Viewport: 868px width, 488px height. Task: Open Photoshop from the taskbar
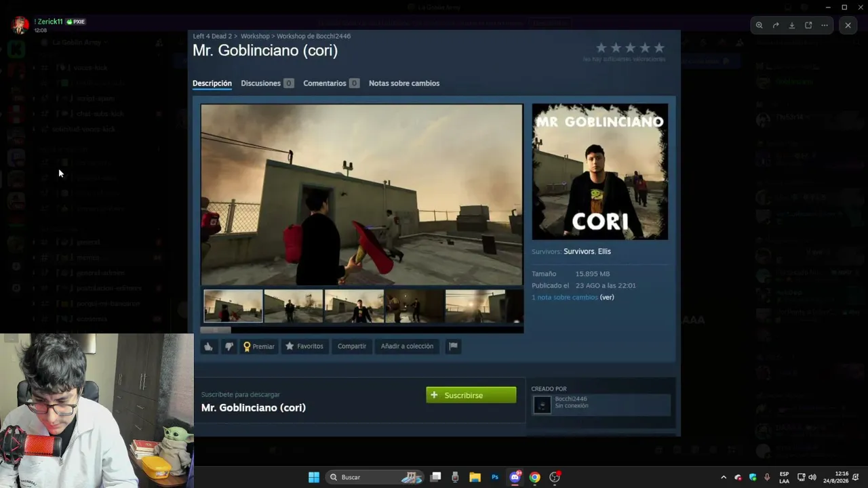495,477
